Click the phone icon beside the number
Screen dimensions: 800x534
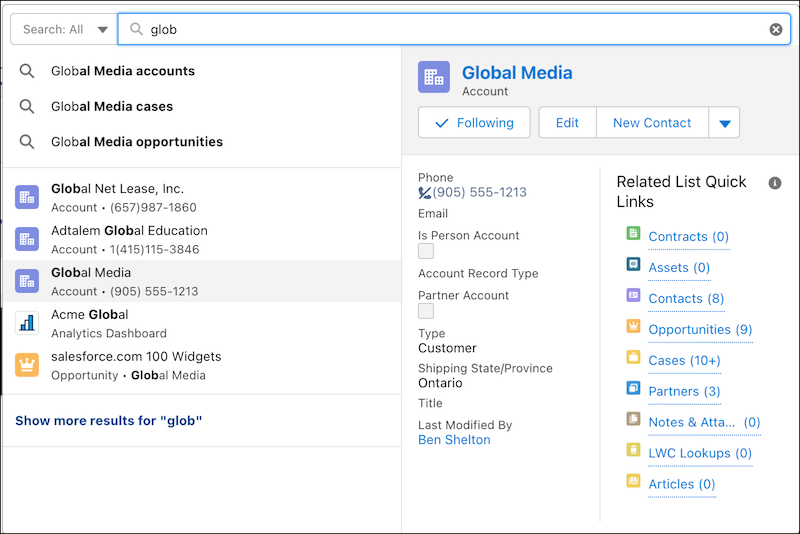click(x=424, y=193)
